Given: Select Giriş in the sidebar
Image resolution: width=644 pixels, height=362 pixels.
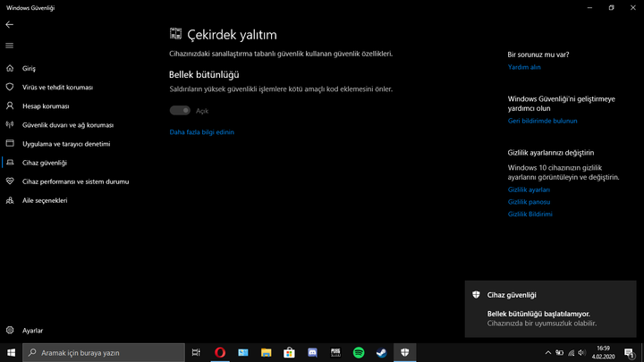Looking at the screenshot, I should pos(29,69).
